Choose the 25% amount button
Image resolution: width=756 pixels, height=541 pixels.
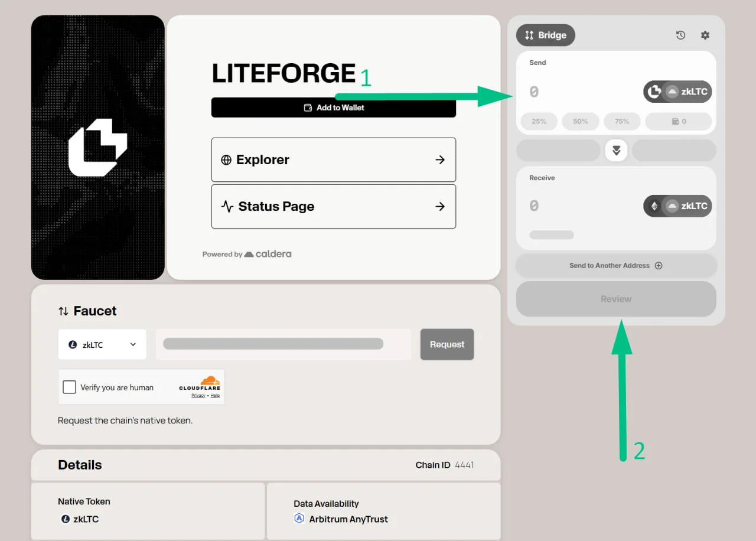point(539,121)
